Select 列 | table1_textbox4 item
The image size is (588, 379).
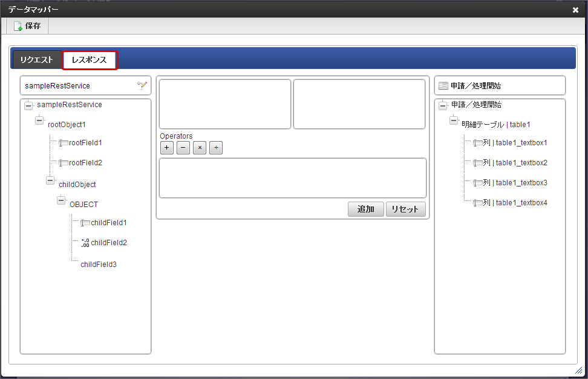click(515, 203)
